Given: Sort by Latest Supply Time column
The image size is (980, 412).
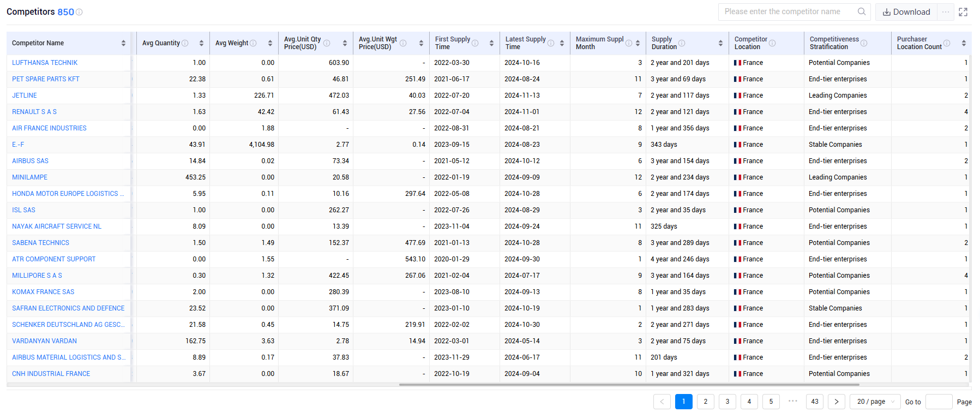Looking at the screenshot, I should point(562,43).
